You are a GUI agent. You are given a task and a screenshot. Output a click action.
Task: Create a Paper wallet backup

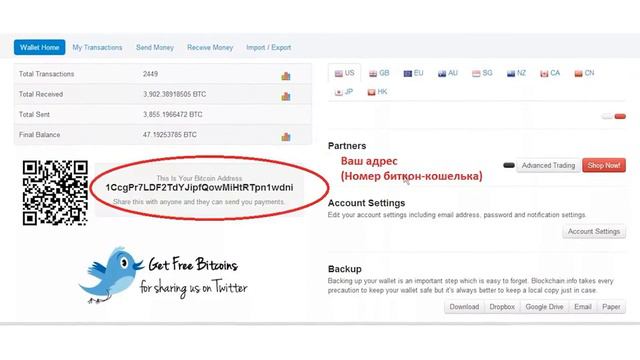(x=611, y=307)
